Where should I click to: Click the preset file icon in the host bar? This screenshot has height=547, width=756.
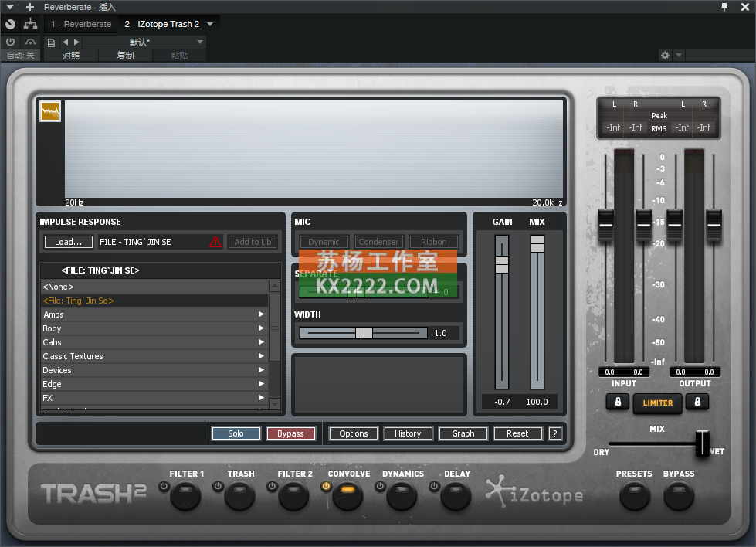(51, 42)
